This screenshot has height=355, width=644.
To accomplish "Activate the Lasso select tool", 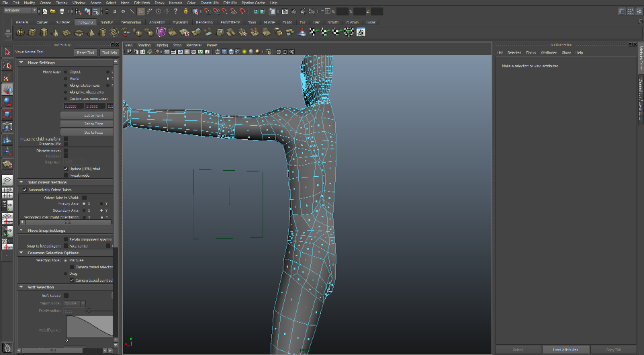I will 7,65.
